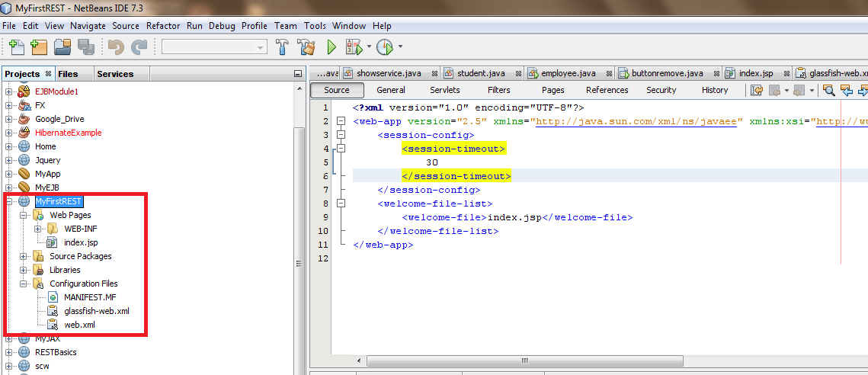Click the editor Find magnifier icon
Screen dimensions: 868x375
point(828,90)
